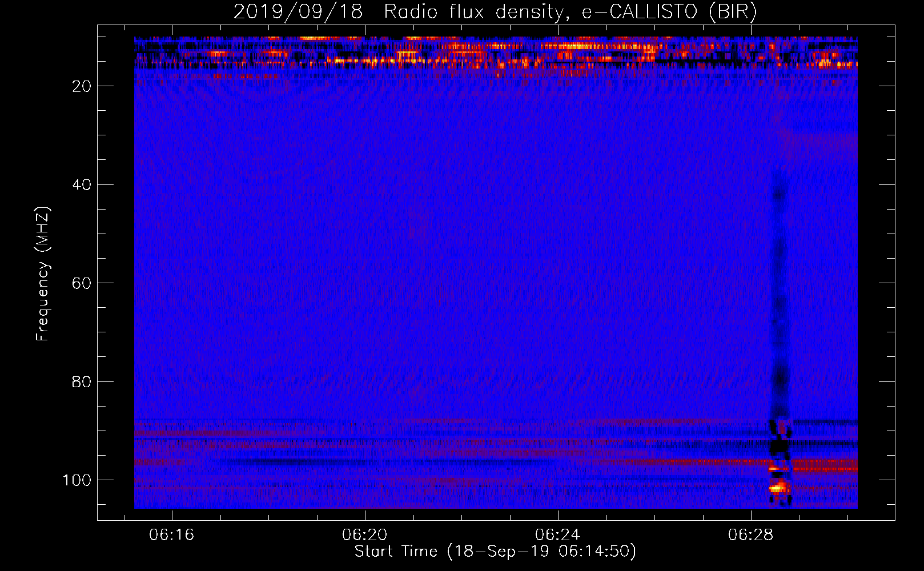Click the plot title '2019/09/18 Radio flux density, e-CALLISTO (BIR)'

pos(495,12)
